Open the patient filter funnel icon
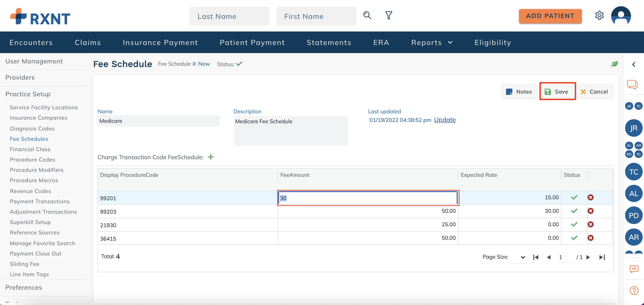Image resolution: width=644 pixels, height=305 pixels. click(389, 16)
